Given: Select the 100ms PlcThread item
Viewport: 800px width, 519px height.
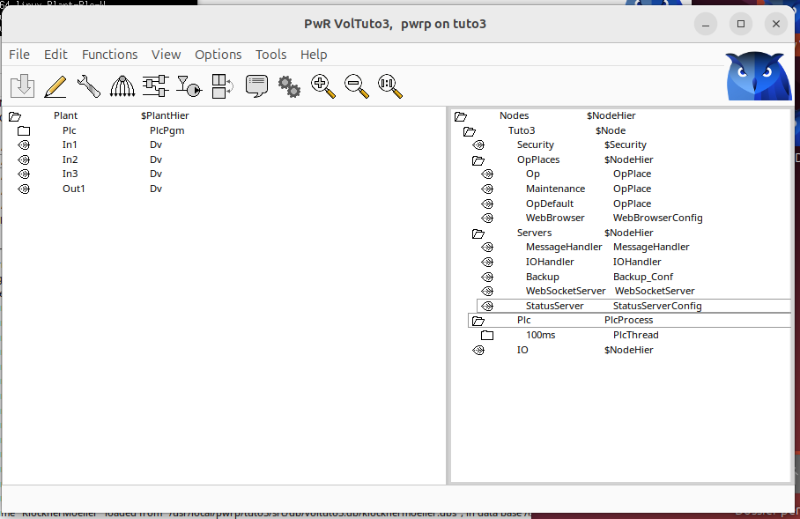Looking at the screenshot, I should [x=540, y=335].
